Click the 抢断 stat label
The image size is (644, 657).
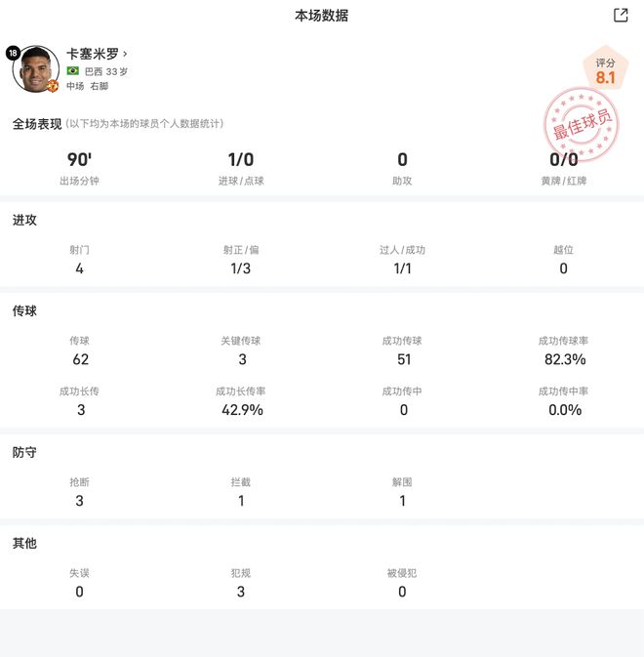point(79,482)
